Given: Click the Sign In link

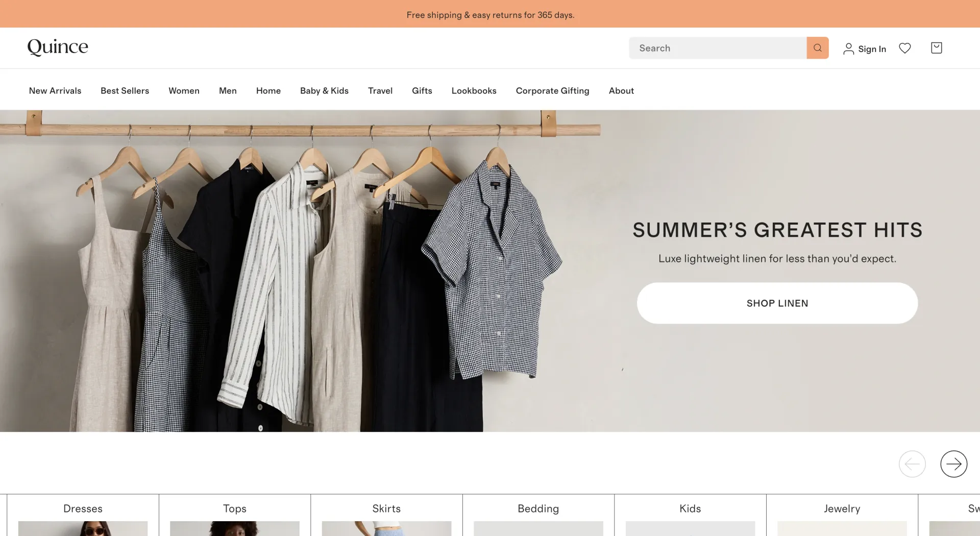Looking at the screenshot, I should pyautogui.click(x=872, y=49).
